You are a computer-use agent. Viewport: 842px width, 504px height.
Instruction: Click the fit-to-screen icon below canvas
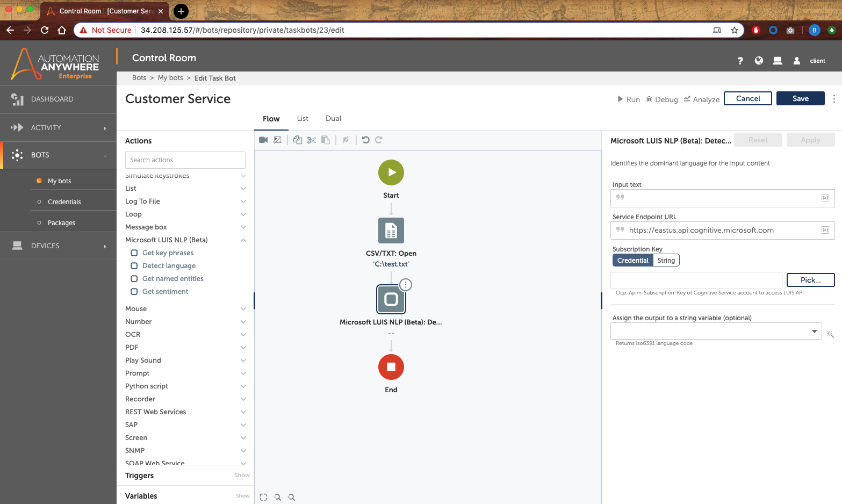[263, 497]
